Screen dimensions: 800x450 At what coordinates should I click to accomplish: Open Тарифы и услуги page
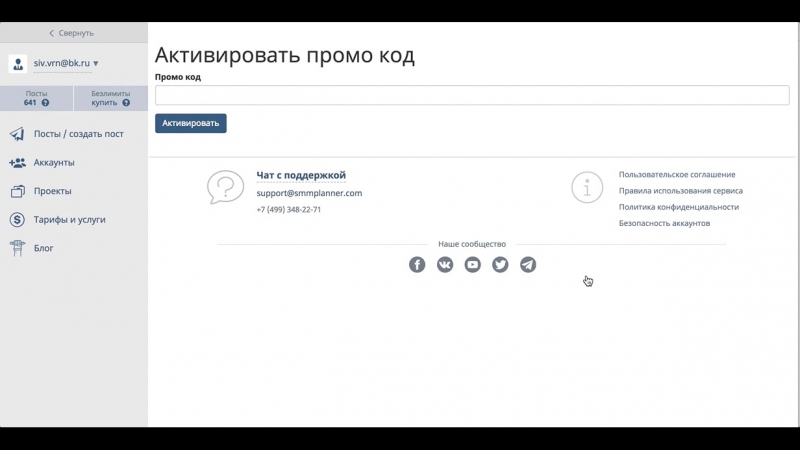pos(69,220)
